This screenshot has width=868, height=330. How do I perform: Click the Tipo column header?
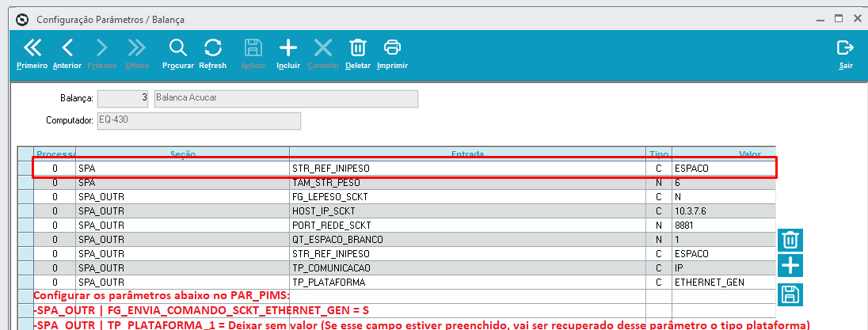coord(659,153)
